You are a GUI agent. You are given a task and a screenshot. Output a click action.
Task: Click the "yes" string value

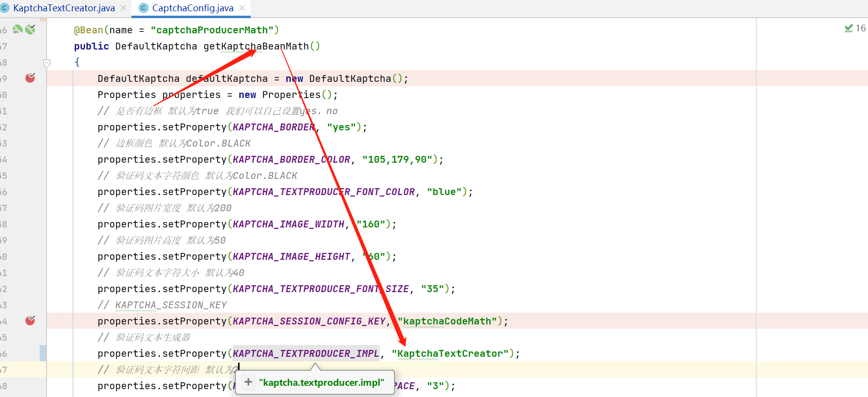(x=341, y=127)
